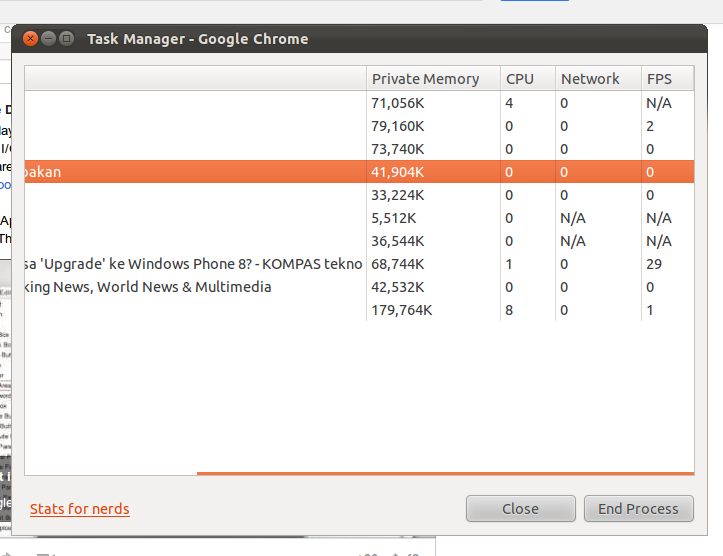The image size is (723, 556).
Task: Click the Close button at bottom
Action: click(520, 509)
